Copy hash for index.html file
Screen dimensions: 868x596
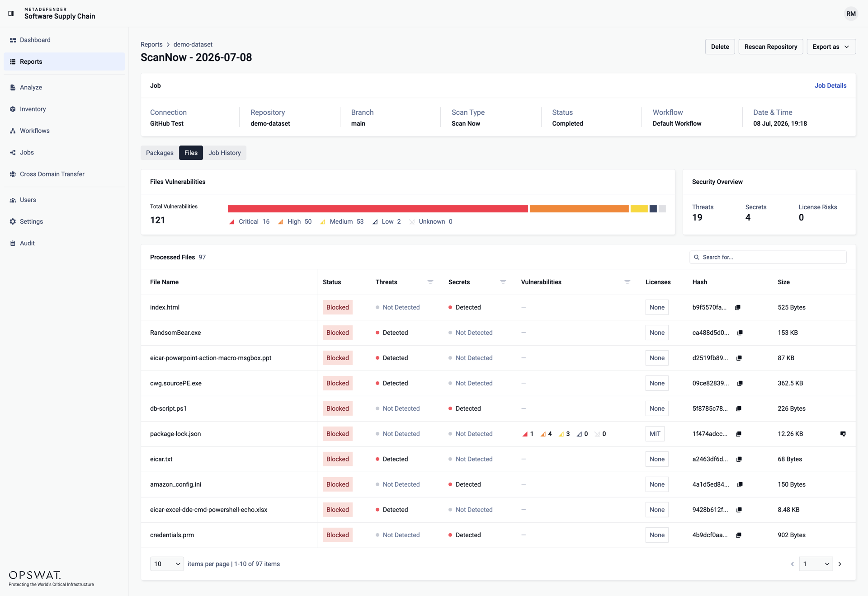(738, 307)
